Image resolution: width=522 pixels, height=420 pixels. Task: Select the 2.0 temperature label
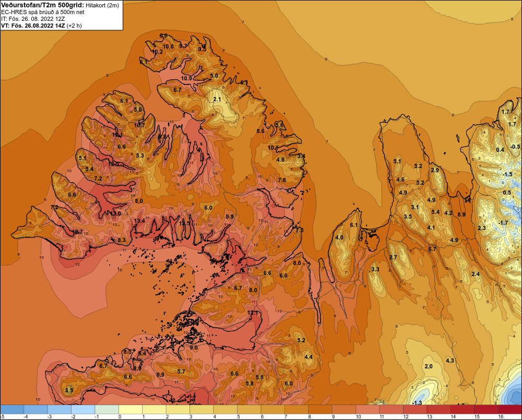429,366
